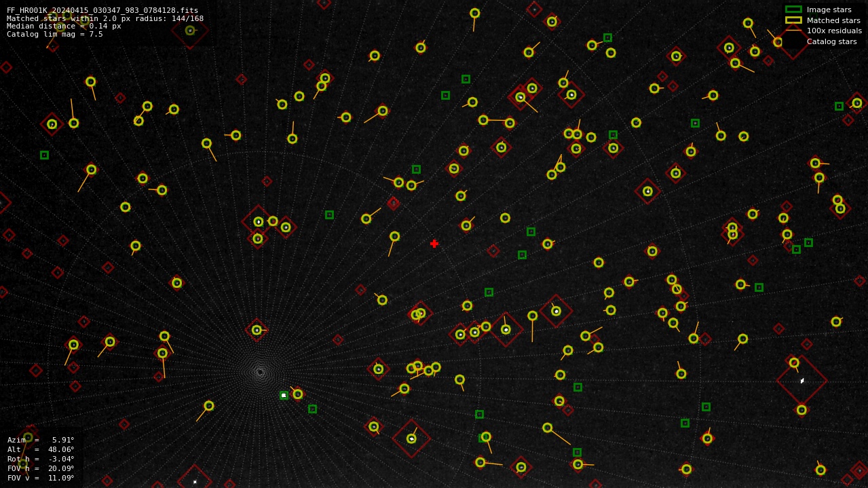Click the FF_HR001K fits file name text

click(102, 10)
